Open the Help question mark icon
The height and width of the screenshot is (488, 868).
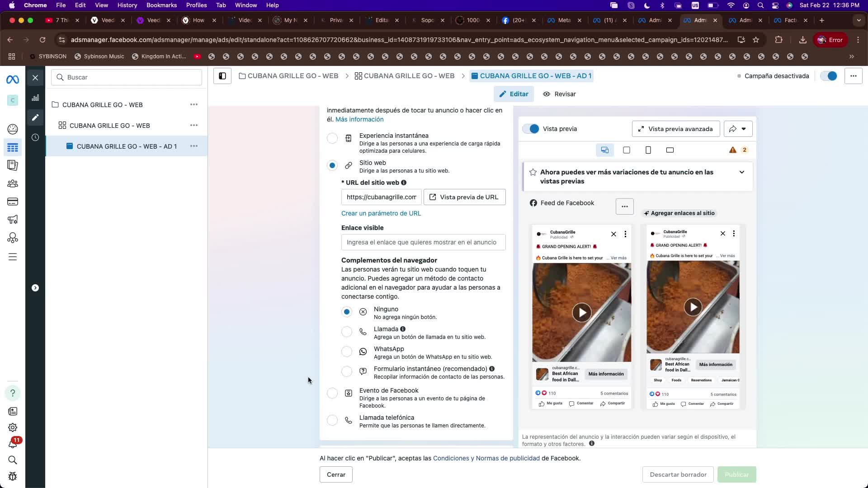click(13, 393)
